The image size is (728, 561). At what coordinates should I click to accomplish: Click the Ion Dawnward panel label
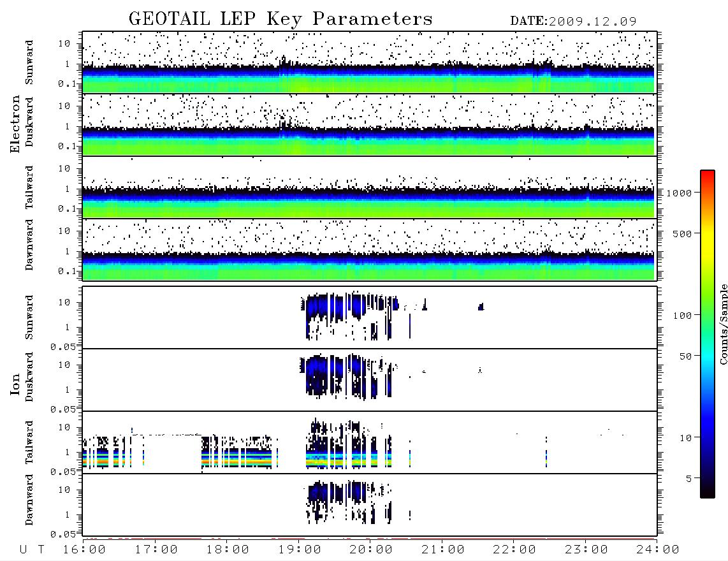(x=29, y=500)
